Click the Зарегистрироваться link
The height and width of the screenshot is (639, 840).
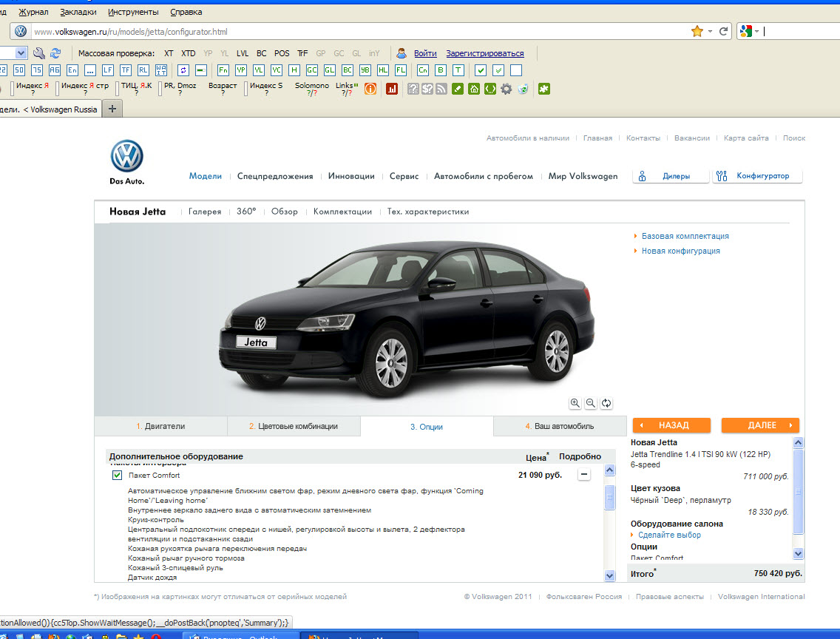485,53
